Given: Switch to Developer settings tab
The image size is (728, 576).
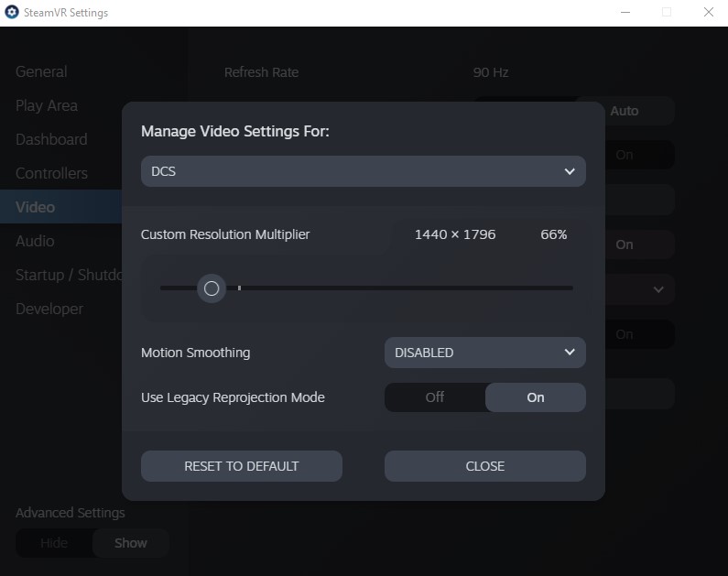Looking at the screenshot, I should (49, 310).
